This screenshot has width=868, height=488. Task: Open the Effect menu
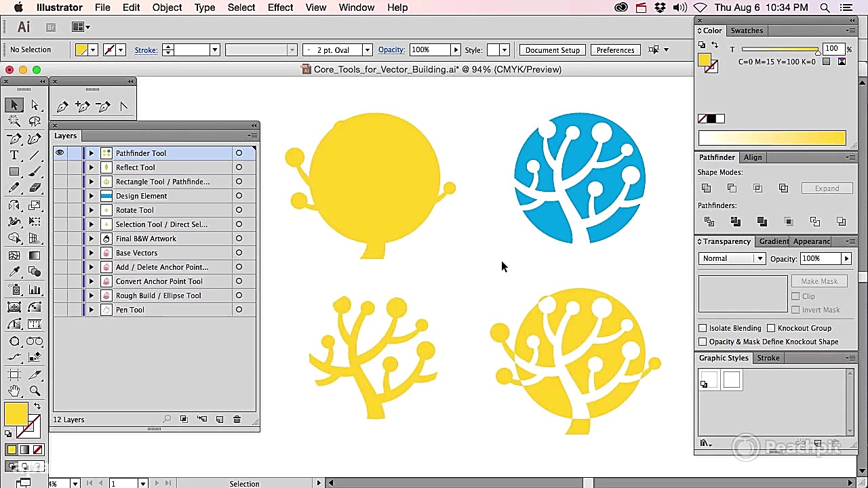280,7
